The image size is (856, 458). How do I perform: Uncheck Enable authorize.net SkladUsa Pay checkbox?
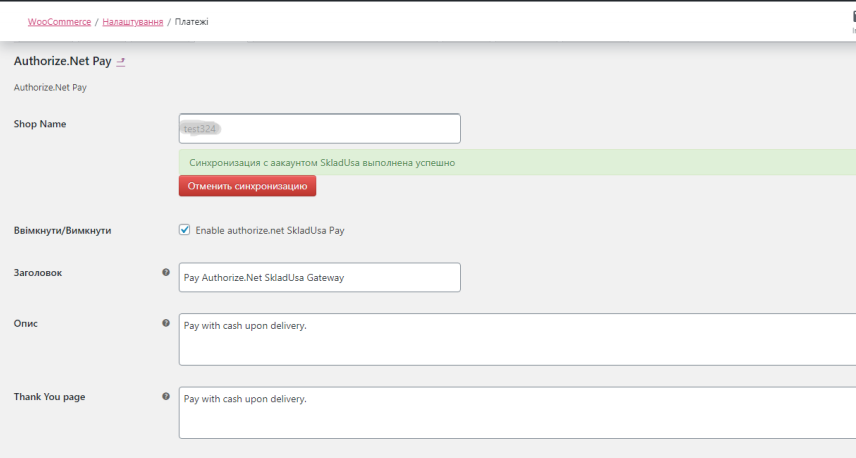point(185,230)
